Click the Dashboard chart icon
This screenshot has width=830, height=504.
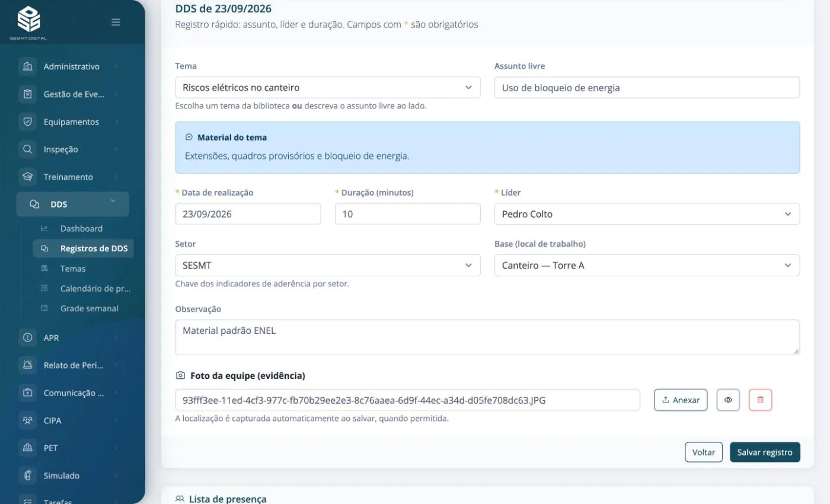click(44, 228)
